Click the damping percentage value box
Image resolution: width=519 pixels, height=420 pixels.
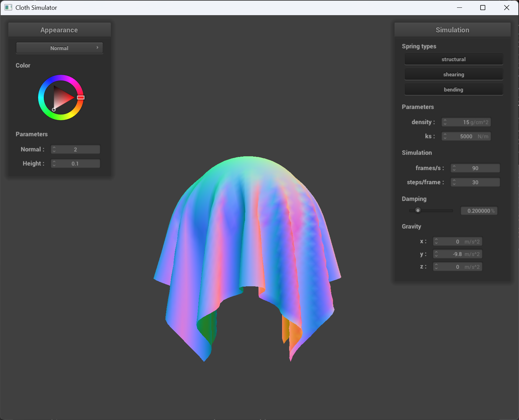tap(479, 211)
